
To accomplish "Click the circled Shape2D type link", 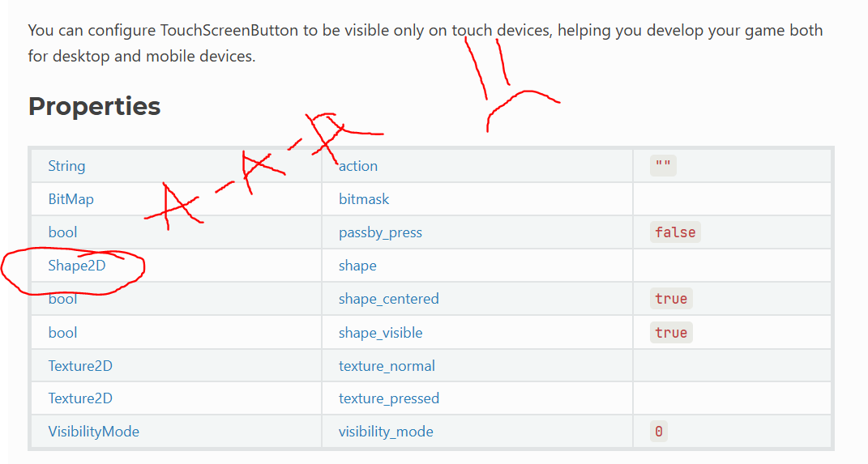I will pyautogui.click(x=76, y=266).
